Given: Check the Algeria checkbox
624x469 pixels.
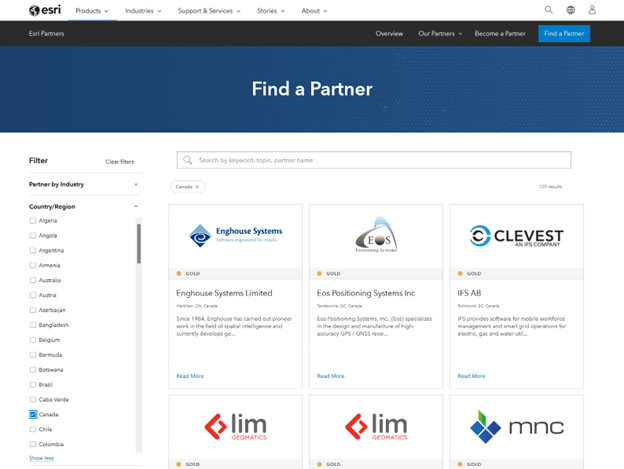Looking at the screenshot, I should coord(33,220).
